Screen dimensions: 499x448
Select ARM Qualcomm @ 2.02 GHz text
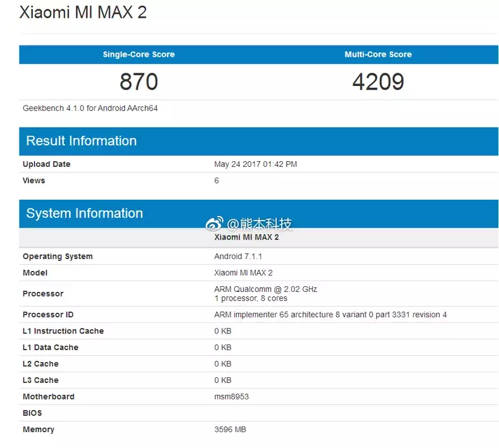pos(265,289)
